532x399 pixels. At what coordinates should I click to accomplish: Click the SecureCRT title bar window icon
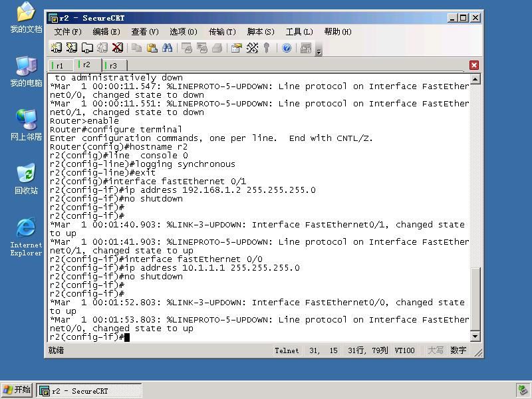tap(53, 18)
